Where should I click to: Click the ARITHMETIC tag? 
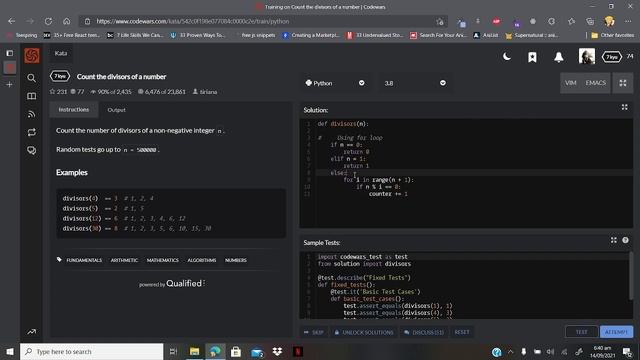click(x=124, y=260)
